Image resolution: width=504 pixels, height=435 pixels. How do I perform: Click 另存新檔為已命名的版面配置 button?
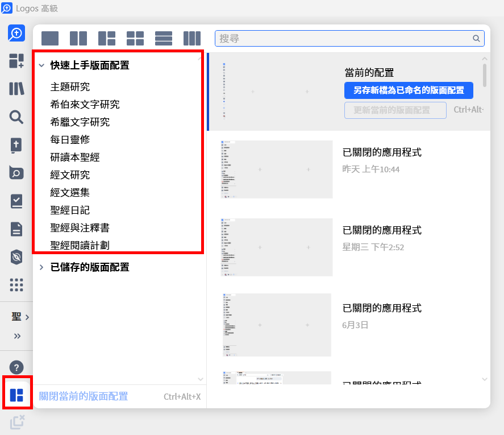point(409,90)
